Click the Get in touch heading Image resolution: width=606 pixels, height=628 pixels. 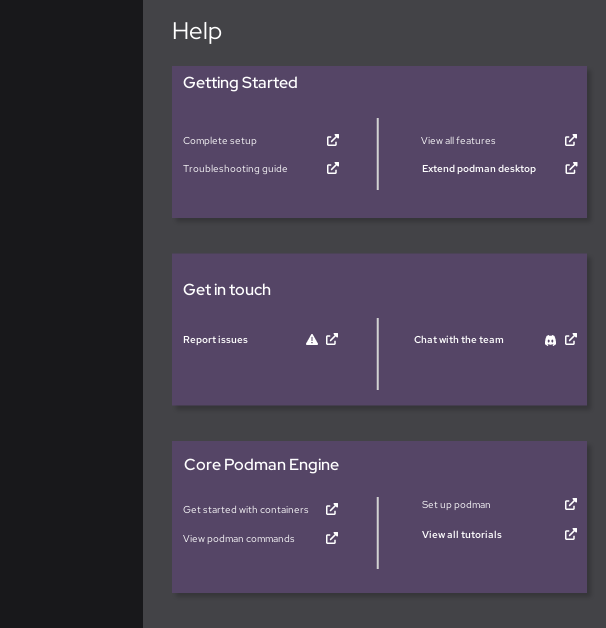[x=227, y=290]
